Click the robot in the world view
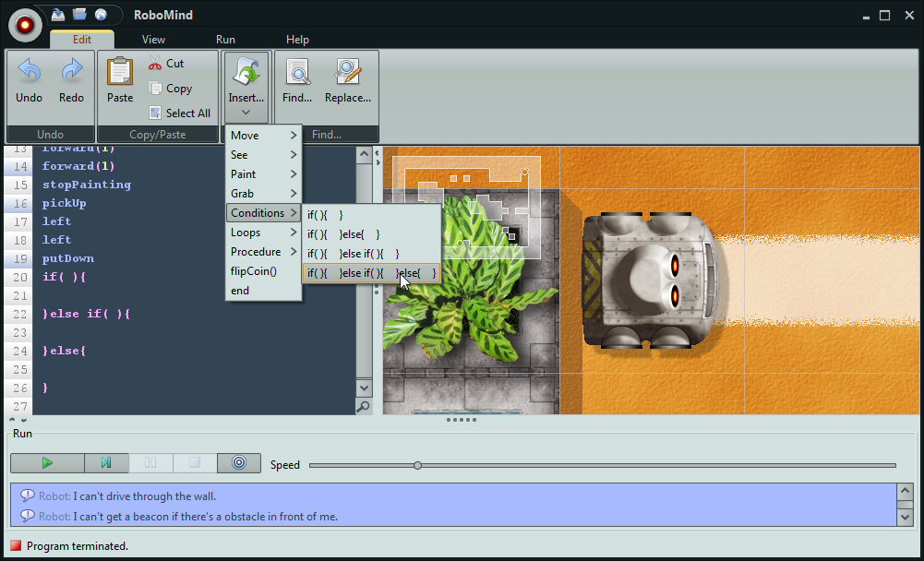 (650, 280)
